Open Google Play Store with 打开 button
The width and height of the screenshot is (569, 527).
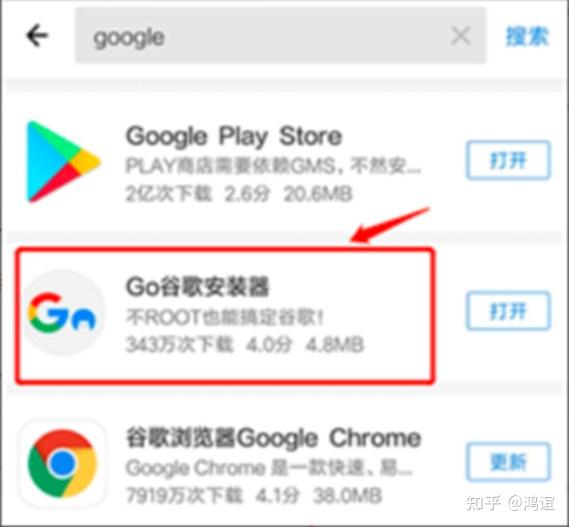(508, 160)
